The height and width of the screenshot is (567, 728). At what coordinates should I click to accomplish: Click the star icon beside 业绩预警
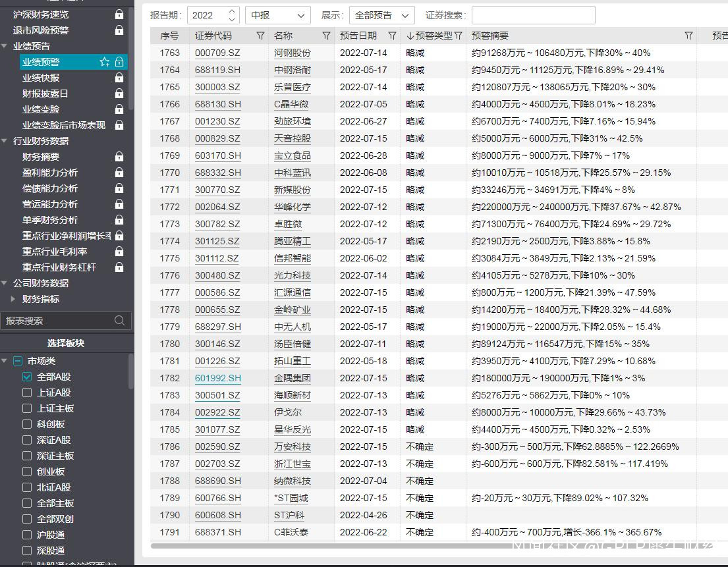[x=105, y=62]
